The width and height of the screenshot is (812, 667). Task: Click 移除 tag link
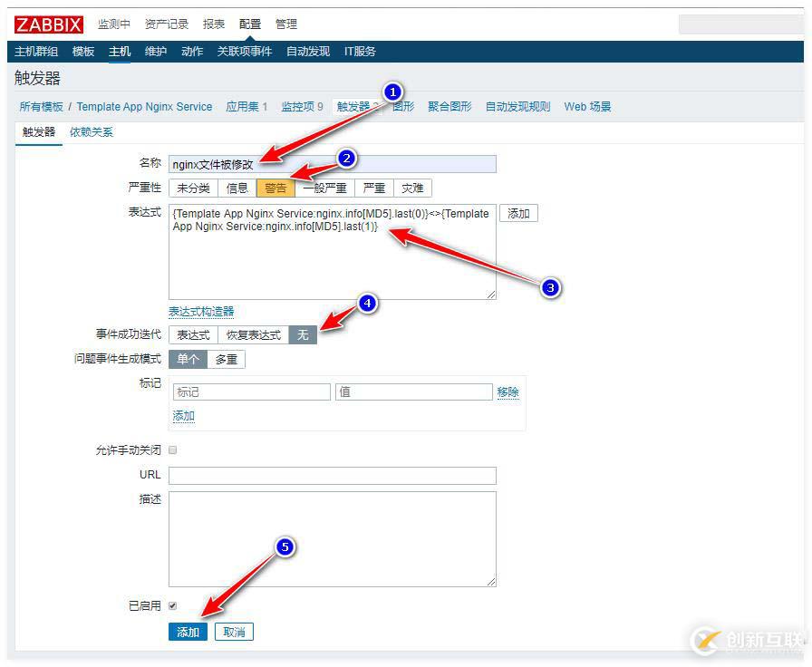pyautogui.click(x=508, y=392)
